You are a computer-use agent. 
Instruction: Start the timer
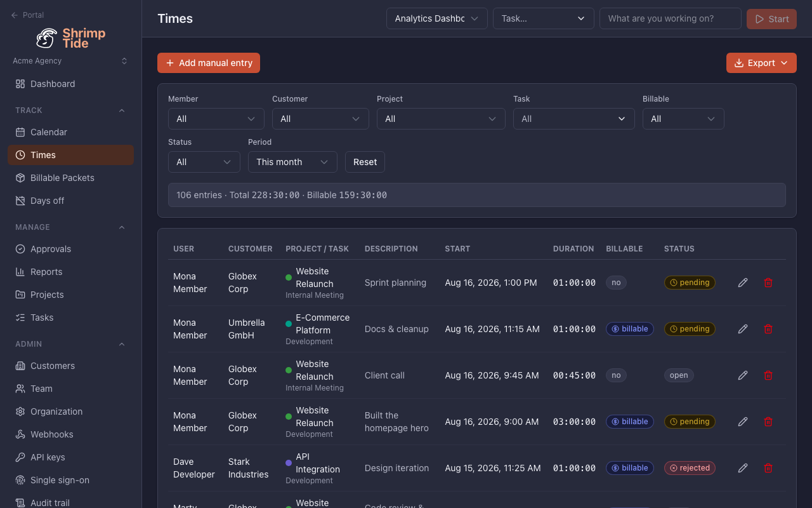(x=771, y=18)
